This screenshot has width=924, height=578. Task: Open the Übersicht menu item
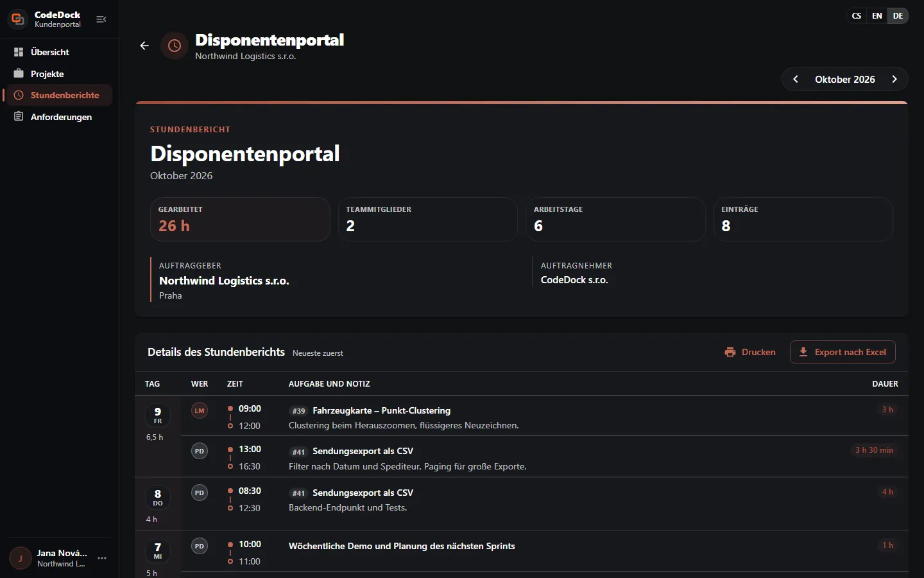click(58, 52)
